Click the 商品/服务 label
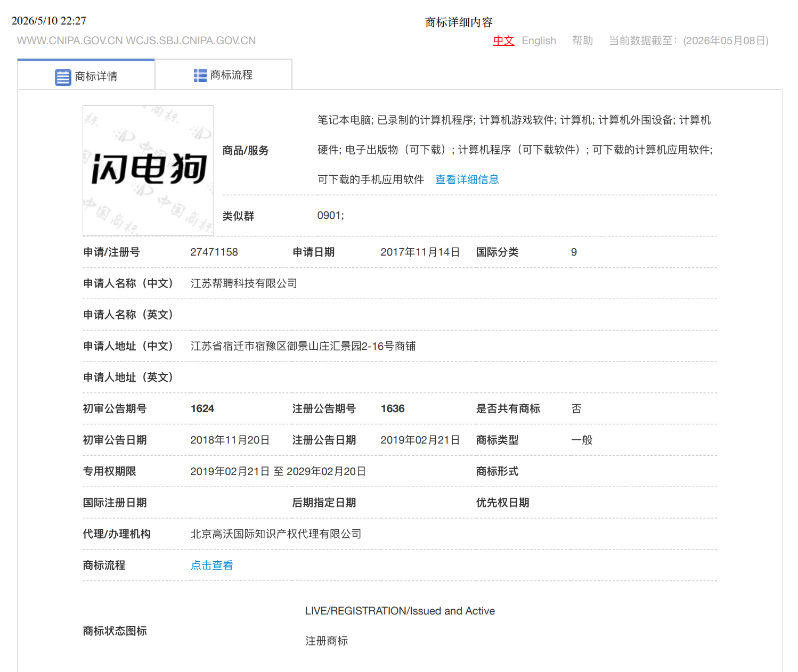This screenshot has width=798, height=672. click(x=246, y=150)
